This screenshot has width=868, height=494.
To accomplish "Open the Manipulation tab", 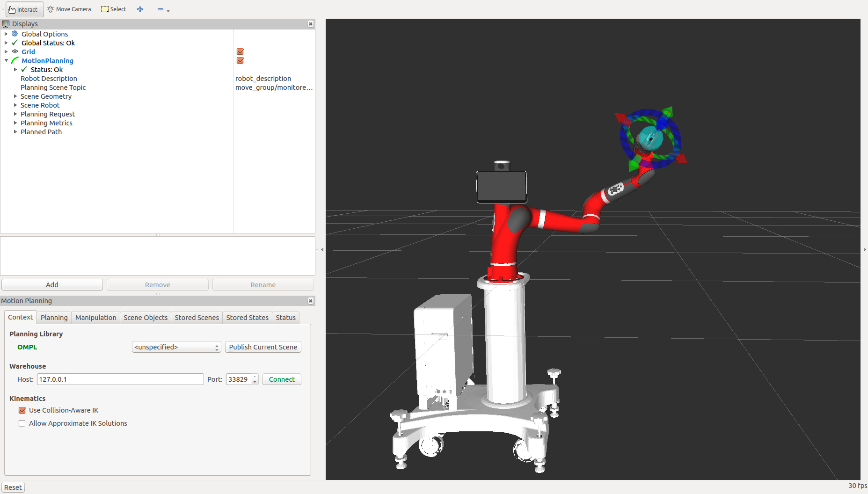I will [x=96, y=318].
